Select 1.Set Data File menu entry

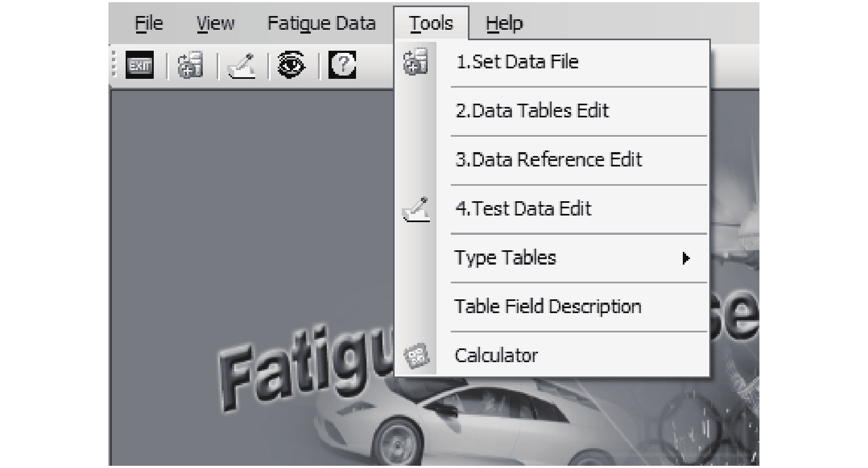pos(517,62)
